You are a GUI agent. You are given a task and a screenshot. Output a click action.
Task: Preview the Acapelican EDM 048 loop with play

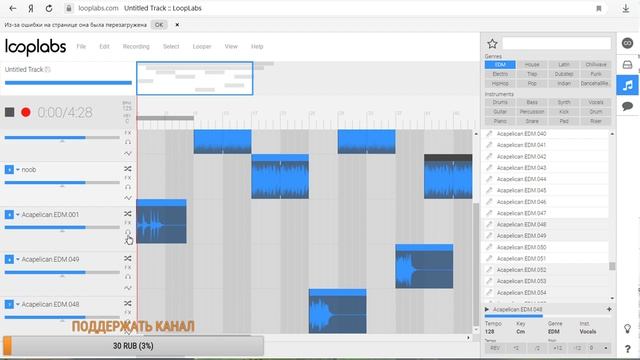tap(487, 309)
